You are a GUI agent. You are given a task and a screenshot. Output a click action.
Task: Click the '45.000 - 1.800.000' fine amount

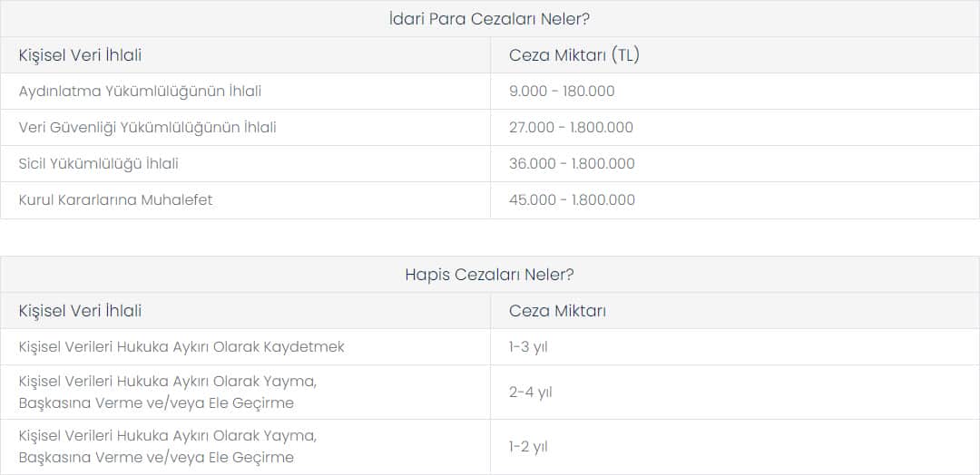tap(572, 199)
